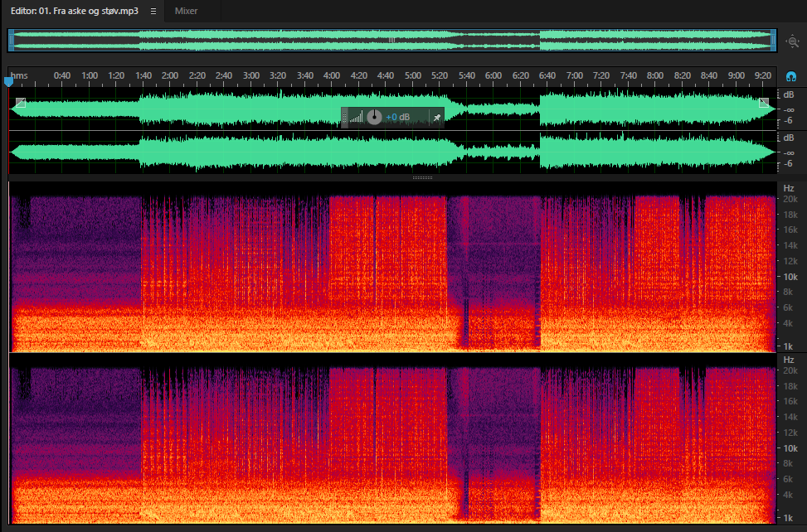Click the 6:20 mark on the time ruler
The height and width of the screenshot is (532, 807).
(x=520, y=75)
